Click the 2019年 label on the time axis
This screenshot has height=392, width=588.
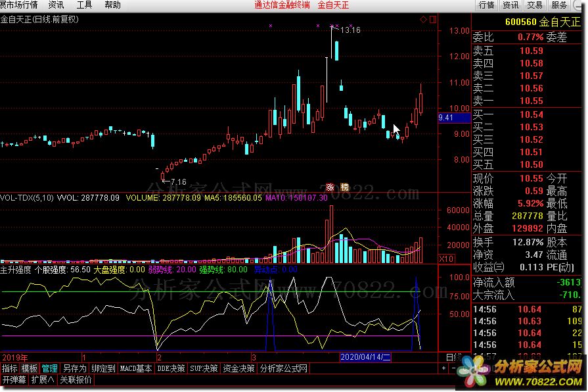(x=15, y=357)
